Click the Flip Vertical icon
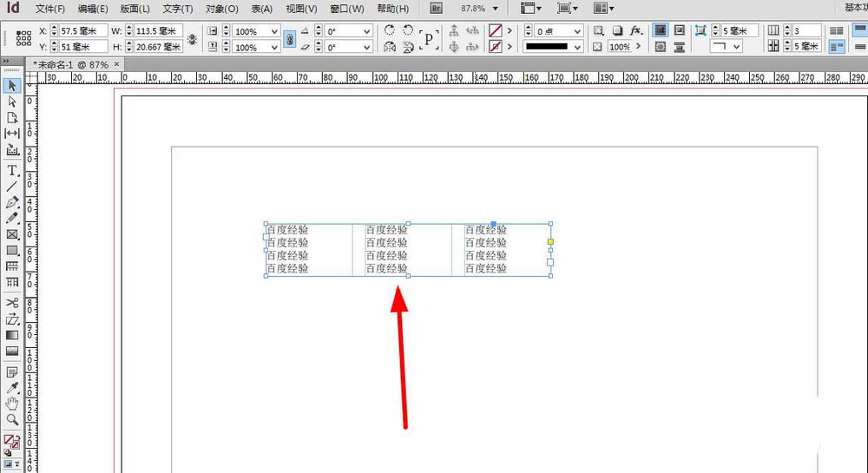Screen dimensions: 868x473 408,47
